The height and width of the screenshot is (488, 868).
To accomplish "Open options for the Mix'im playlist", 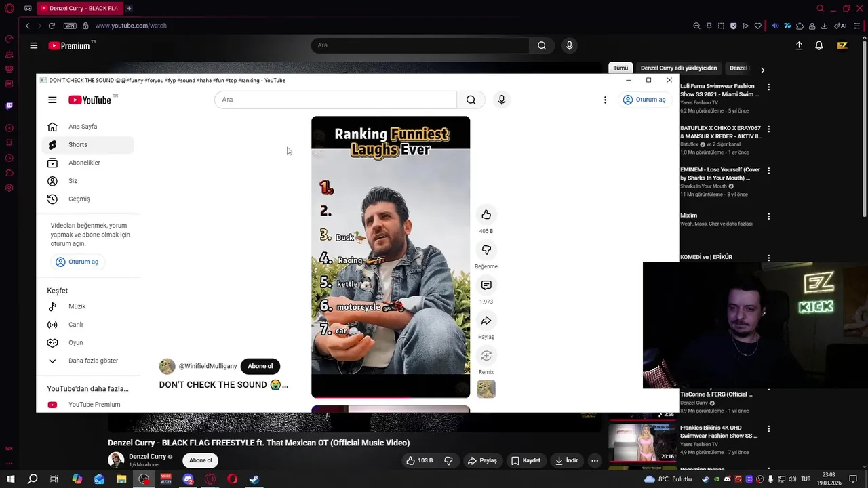I will click(x=768, y=216).
